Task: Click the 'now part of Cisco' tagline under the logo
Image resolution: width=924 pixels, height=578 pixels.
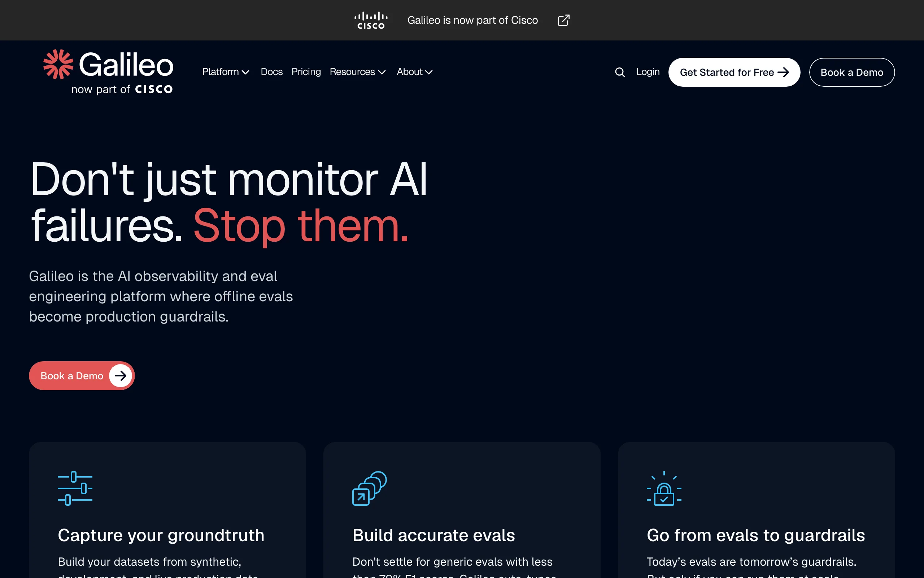Action: click(x=122, y=90)
